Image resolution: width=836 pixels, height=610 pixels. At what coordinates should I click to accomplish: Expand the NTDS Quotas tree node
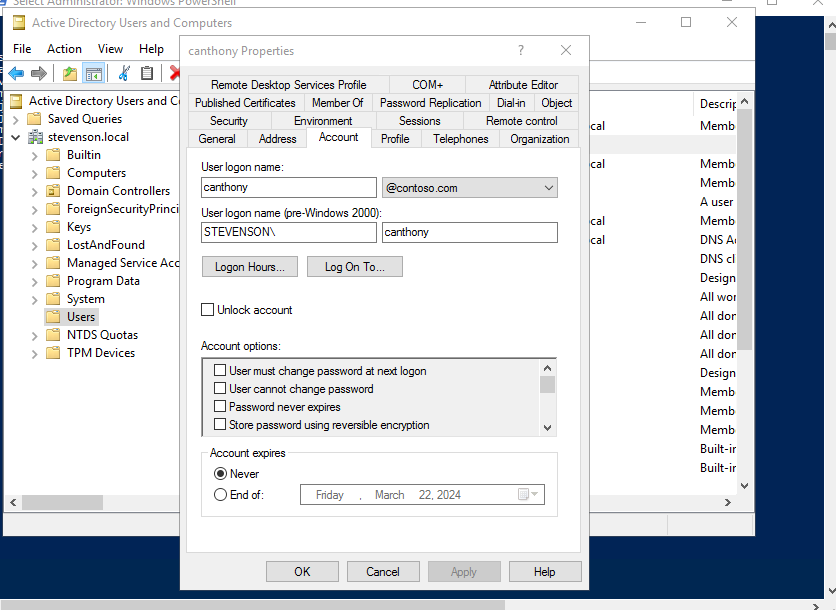pyautogui.click(x=35, y=335)
